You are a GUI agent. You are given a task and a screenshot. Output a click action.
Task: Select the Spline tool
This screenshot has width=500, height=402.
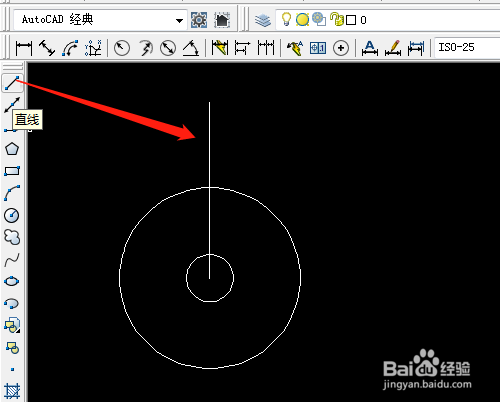(x=12, y=260)
